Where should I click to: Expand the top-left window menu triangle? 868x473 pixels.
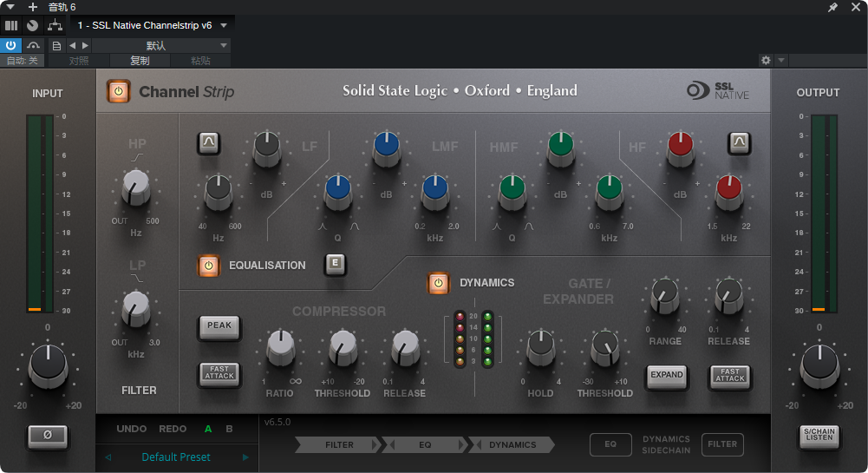pos(10,7)
